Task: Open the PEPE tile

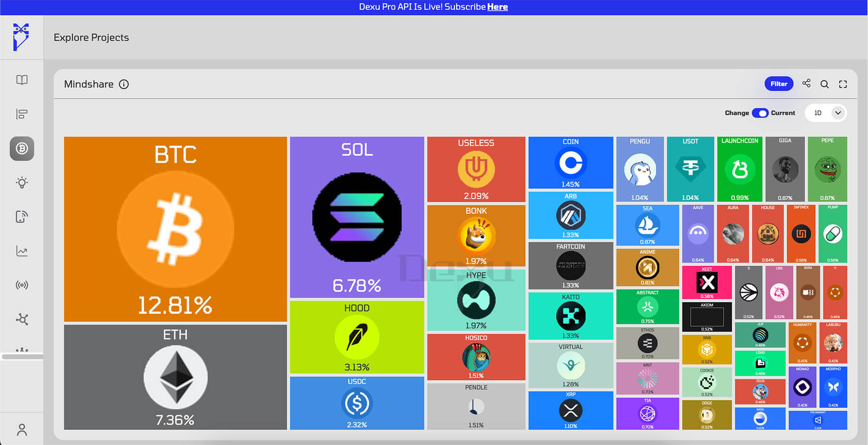Action: (x=827, y=169)
